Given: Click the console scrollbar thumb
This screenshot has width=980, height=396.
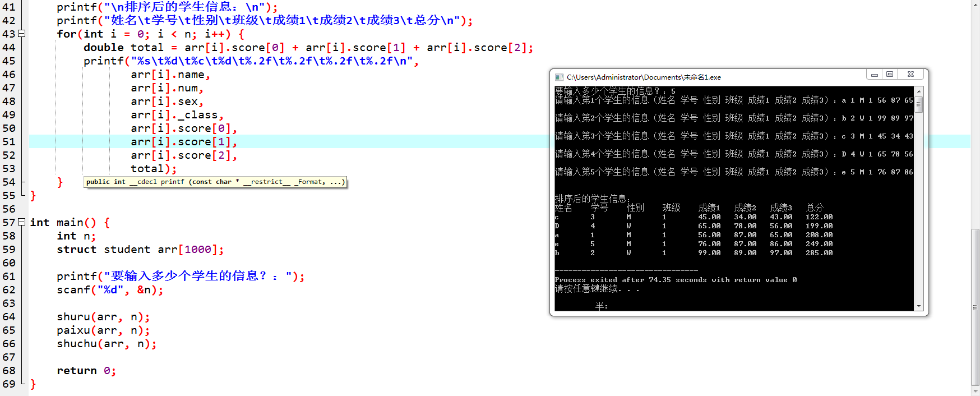Looking at the screenshot, I should [x=919, y=104].
